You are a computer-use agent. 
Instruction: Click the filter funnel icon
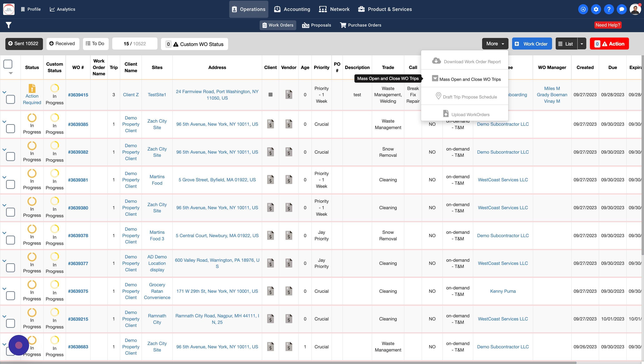click(8, 25)
